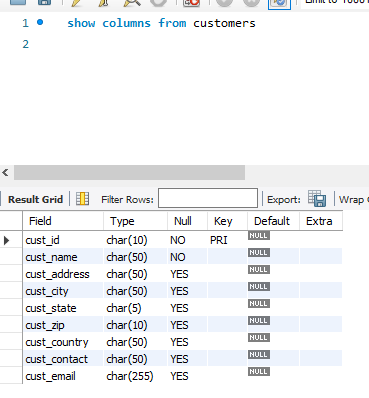The image size is (369, 398).
Task: Click char(10) type cell for cust_id
Action: pyautogui.click(x=135, y=240)
